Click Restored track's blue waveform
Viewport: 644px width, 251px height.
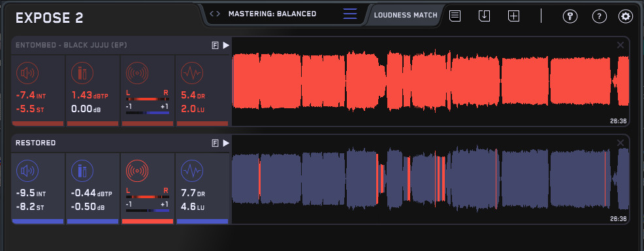(x=430, y=179)
